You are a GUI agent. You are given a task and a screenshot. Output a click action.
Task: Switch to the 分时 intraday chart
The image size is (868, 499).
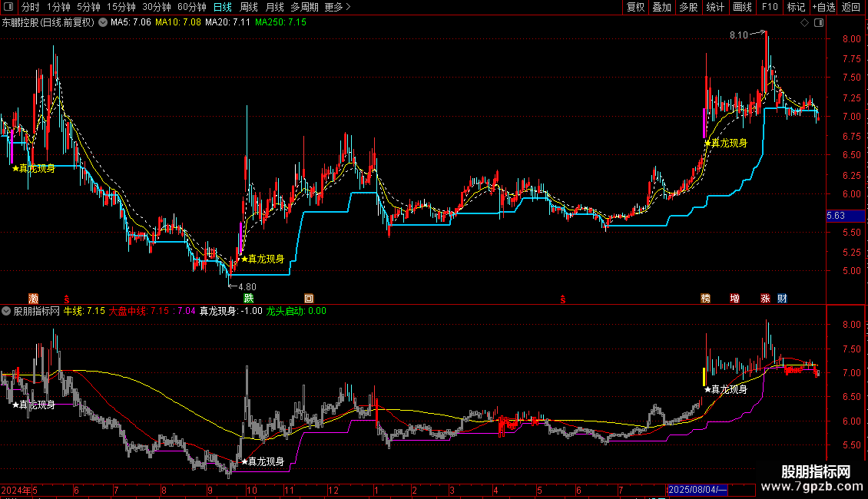31,7
